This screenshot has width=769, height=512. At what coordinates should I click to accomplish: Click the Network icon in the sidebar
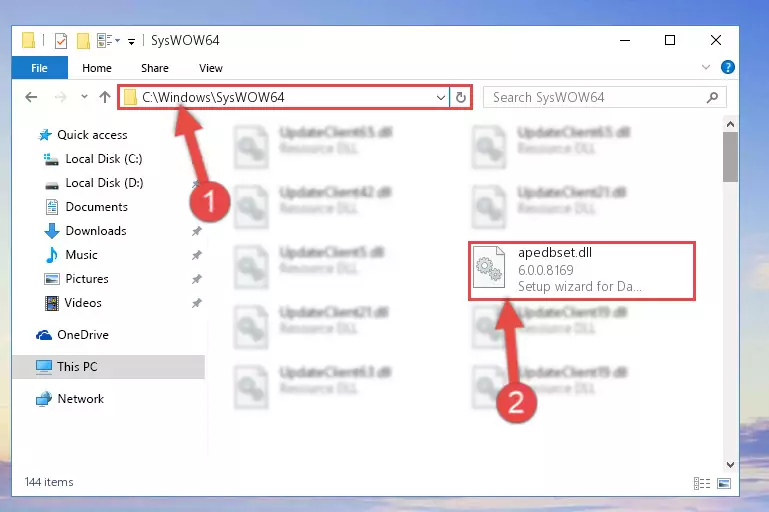pyautogui.click(x=44, y=399)
